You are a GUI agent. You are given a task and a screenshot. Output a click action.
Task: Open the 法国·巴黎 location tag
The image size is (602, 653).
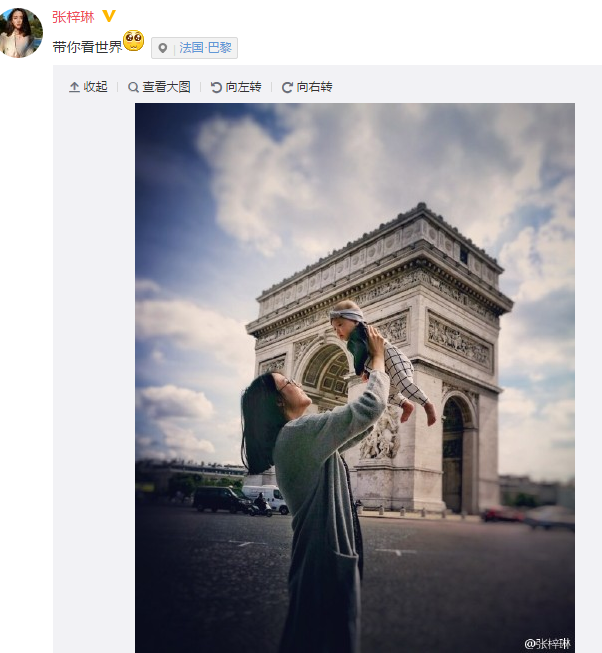coord(205,48)
